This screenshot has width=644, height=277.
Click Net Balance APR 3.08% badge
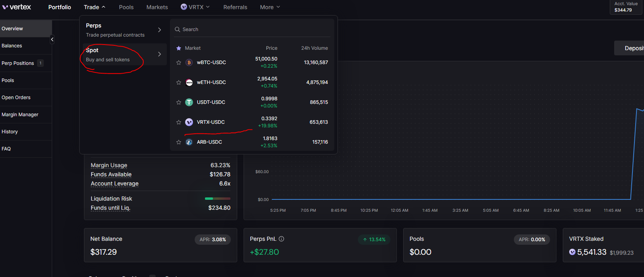(x=213, y=240)
